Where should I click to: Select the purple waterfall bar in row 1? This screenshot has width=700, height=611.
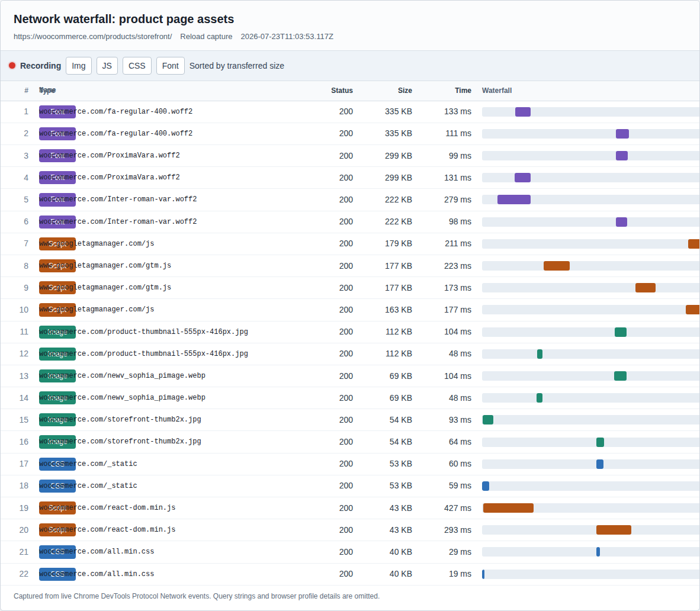pyautogui.click(x=523, y=112)
